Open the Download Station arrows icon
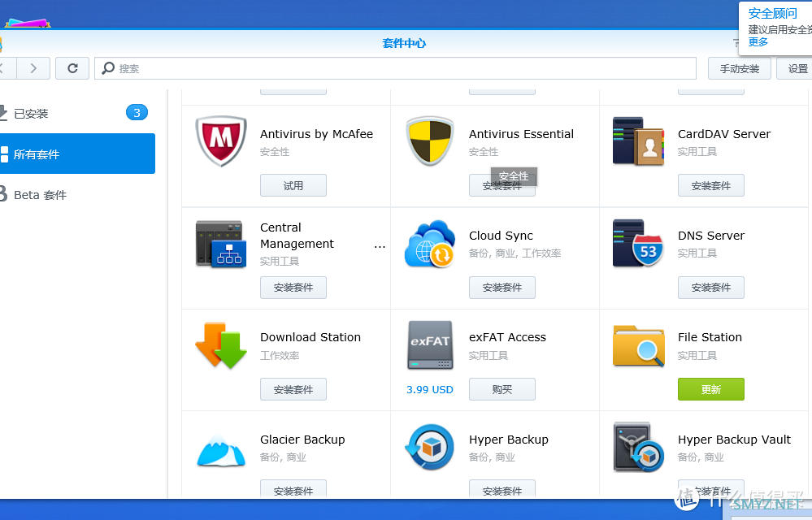The width and height of the screenshot is (812, 520). [221, 345]
